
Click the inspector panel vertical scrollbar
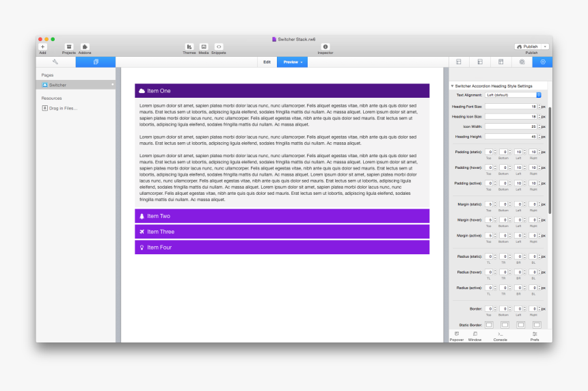click(x=550, y=161)
